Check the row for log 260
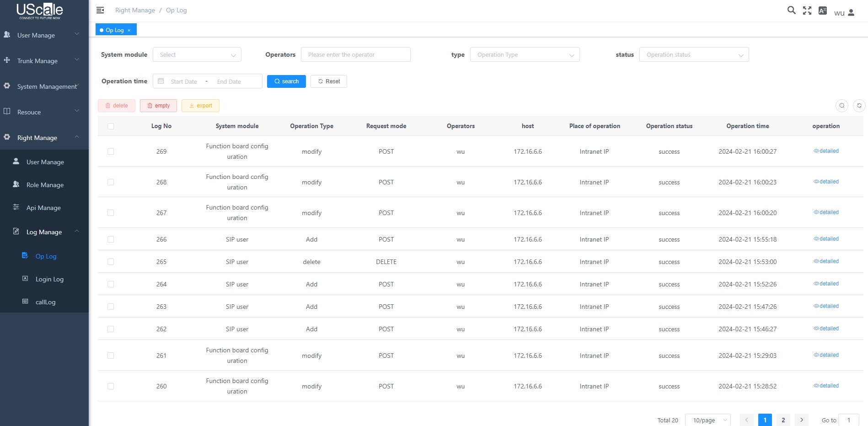868x426 pixels. tap(111, 386)
